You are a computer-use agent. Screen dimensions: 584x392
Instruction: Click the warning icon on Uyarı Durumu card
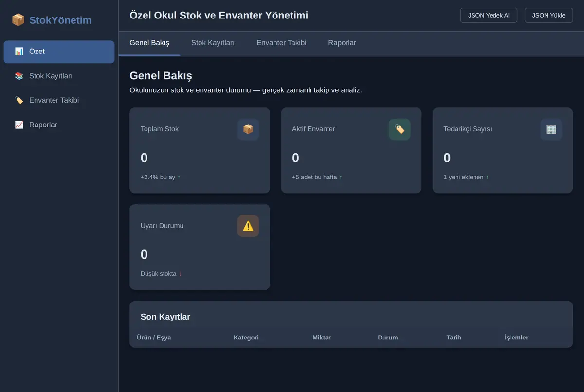tap(248, 226)
